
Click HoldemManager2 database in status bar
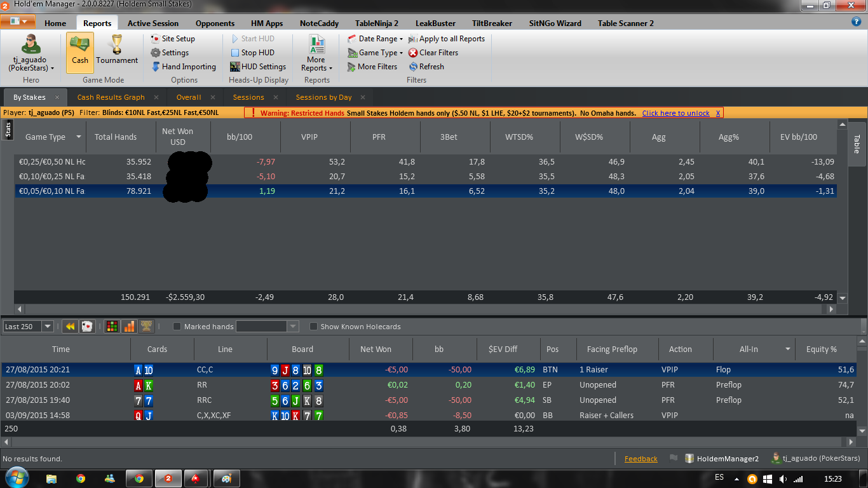[x=721, y=459]
